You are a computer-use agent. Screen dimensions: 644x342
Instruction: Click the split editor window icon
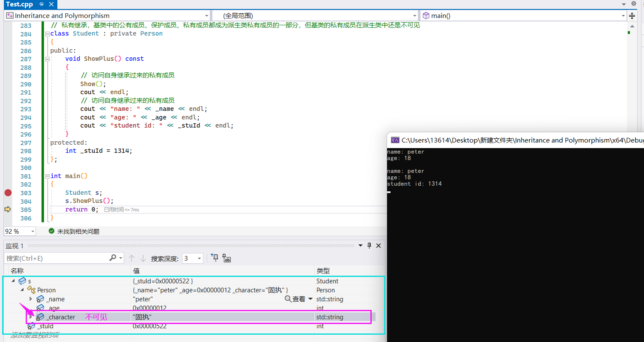click(632, 16)
